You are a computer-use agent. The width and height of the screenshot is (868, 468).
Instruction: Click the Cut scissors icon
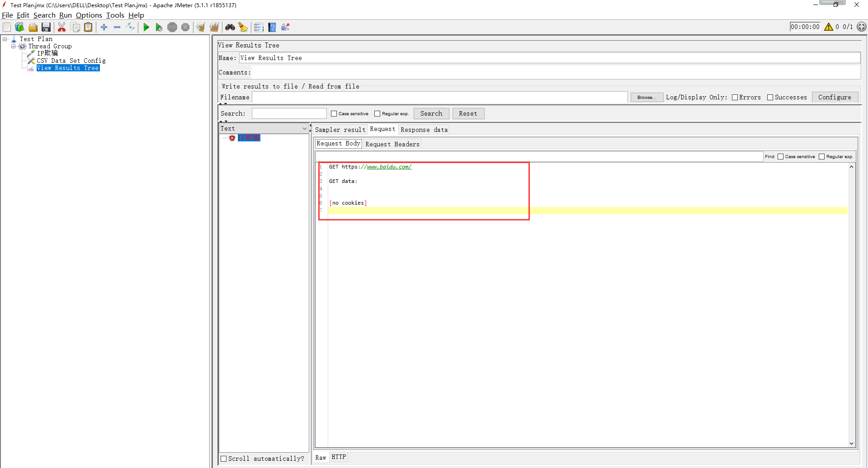62,27
